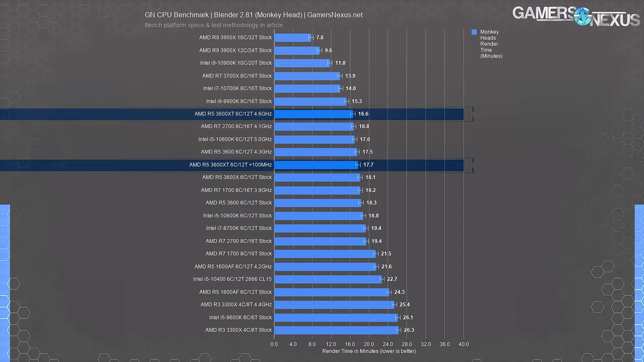Select the 'AMD R5 1600AF 6C/12T Stock' label
Screen dimensions: 644x362
[235, 292]
